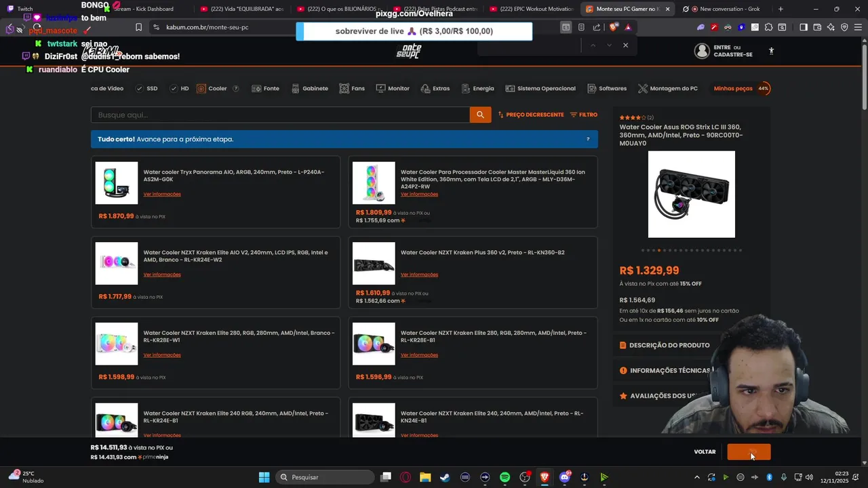Screen dimensions: 868x488
Task: Open the Fonte build step
Action: (265, 89)
